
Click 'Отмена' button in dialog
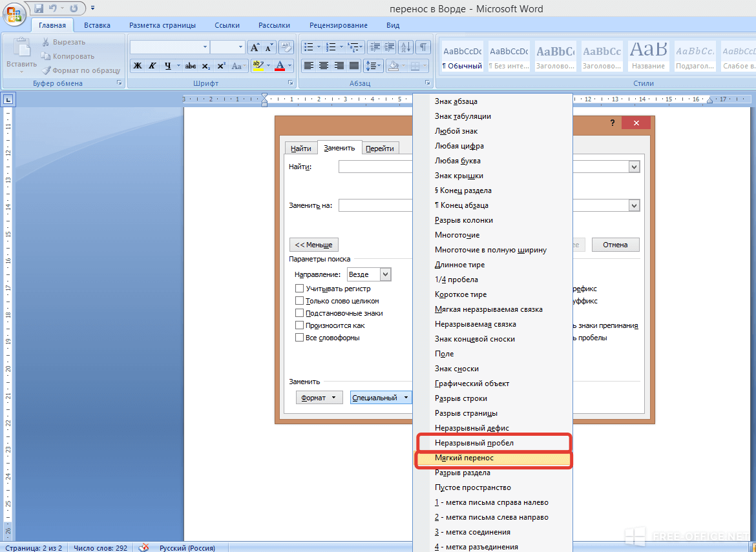point(616,245)
